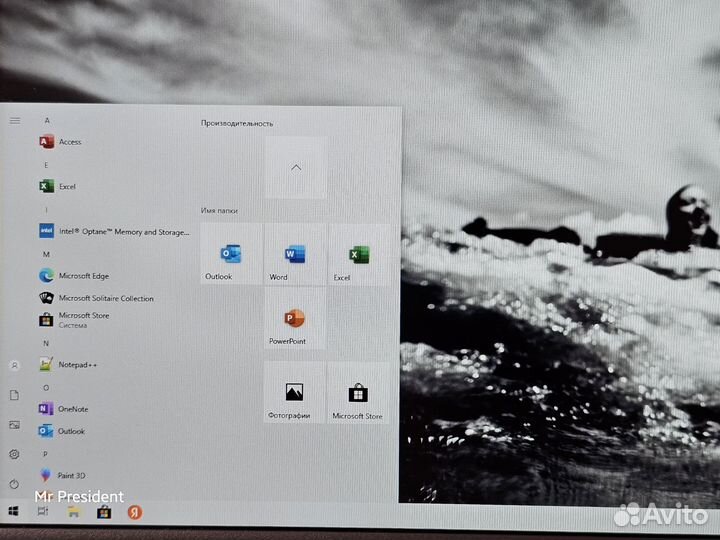This screenshot has width=720, height=540.
Task: Open Settings gear in Start sidebar
Action: coord(15,454)
